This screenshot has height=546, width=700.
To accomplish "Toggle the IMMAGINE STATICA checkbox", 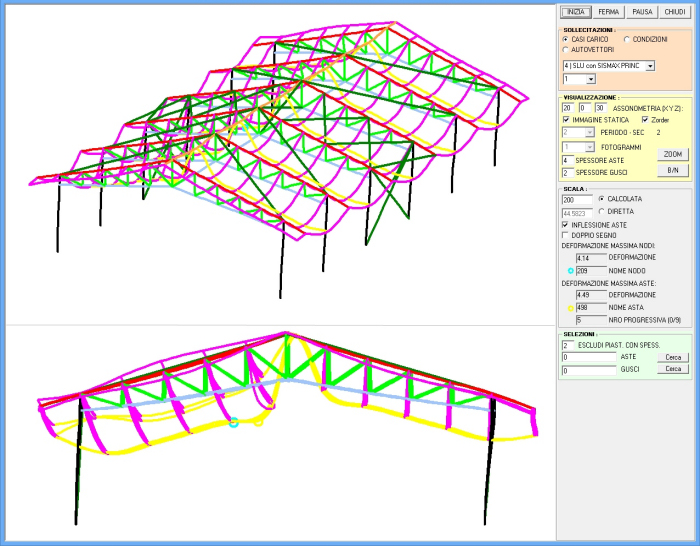I will pyautogui.click(x=567, y=119).
